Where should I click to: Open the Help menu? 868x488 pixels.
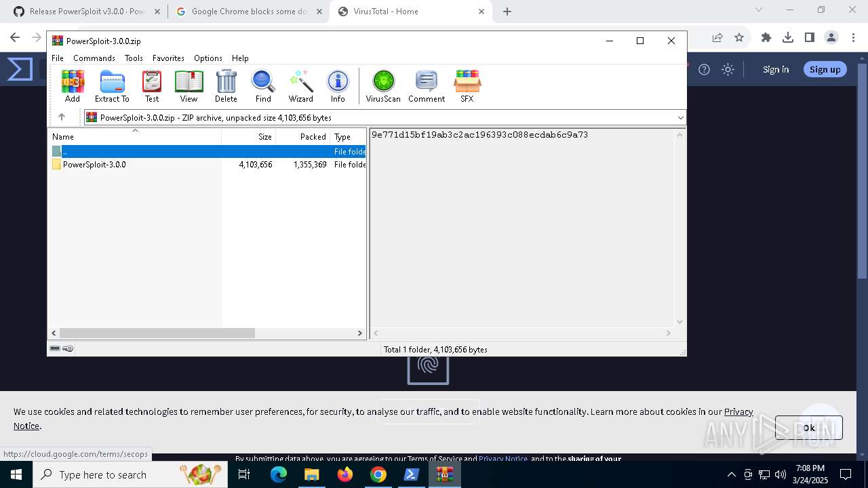pyautogui.click(x=240, y=58)
